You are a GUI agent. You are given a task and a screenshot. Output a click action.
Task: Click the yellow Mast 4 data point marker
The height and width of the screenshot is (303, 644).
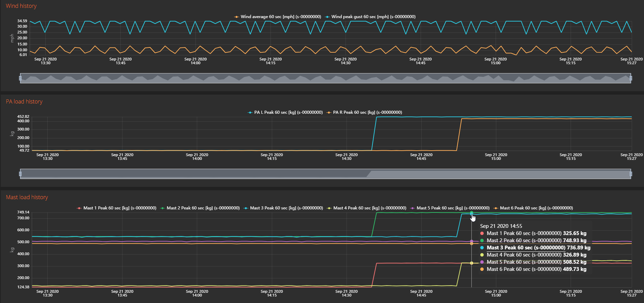[472, 263]
